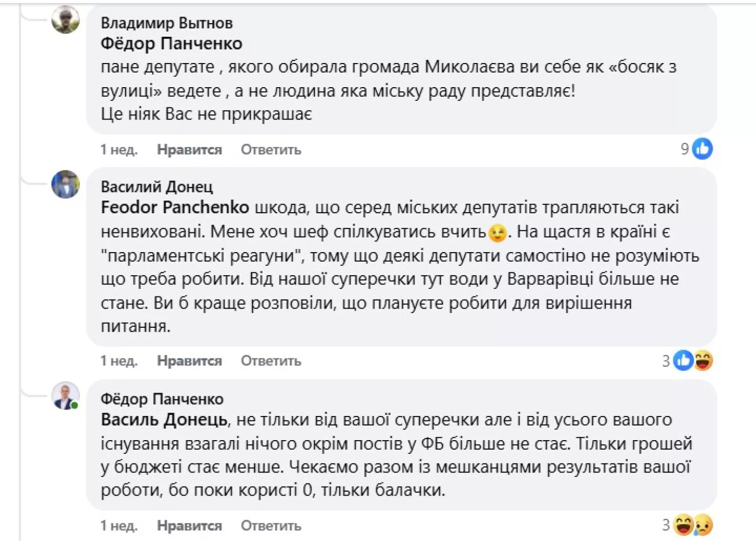Click the 1 нед. timestamp on Вытнов's comment

[119, 149]
